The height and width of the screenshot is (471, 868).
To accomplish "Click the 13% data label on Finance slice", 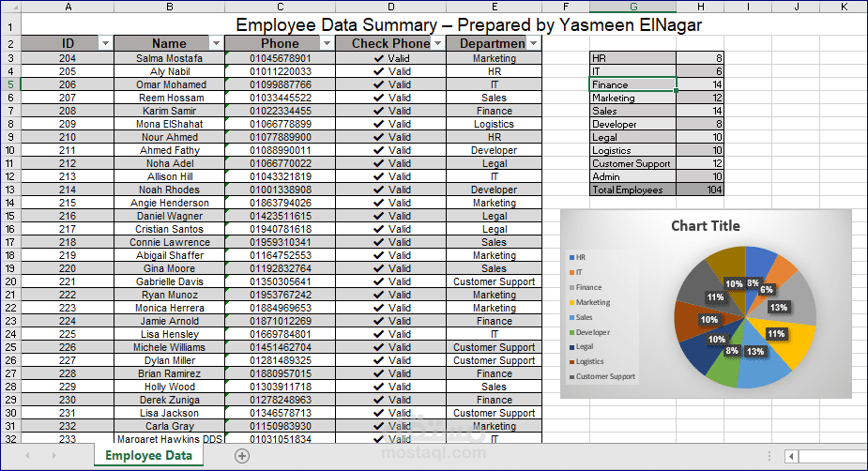I will (778, 307).
